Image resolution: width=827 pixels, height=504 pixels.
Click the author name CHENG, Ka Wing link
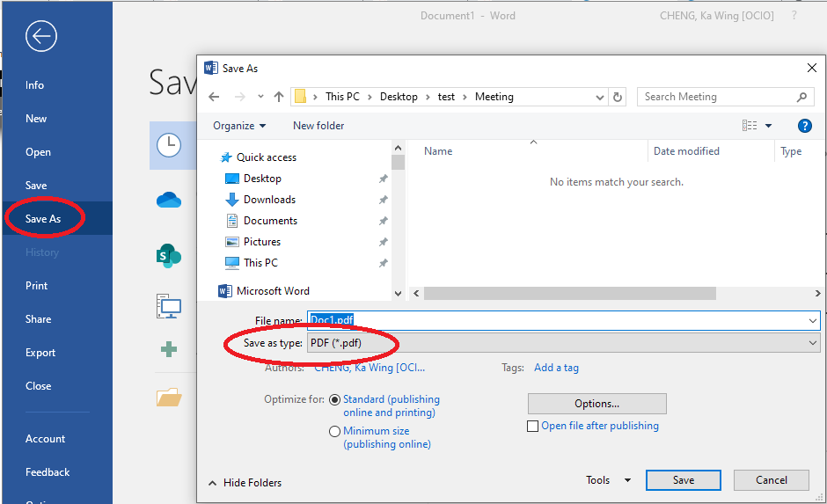(370, 368)
